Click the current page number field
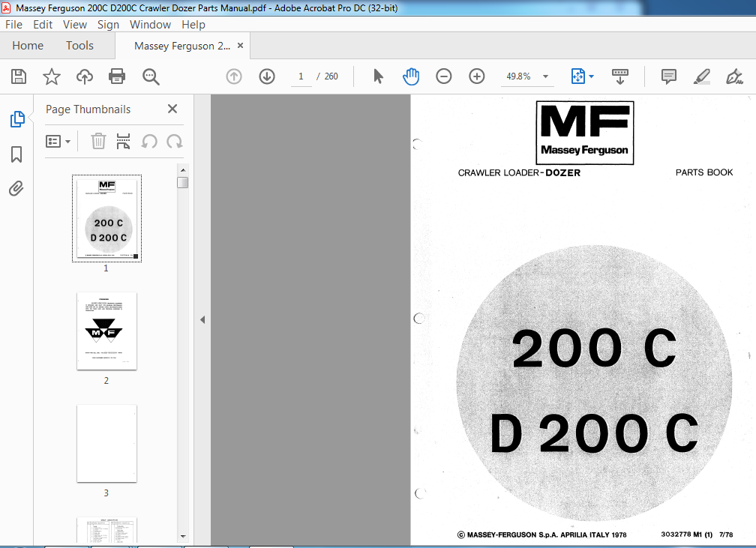The image size is (756, 548). point(301,76)
